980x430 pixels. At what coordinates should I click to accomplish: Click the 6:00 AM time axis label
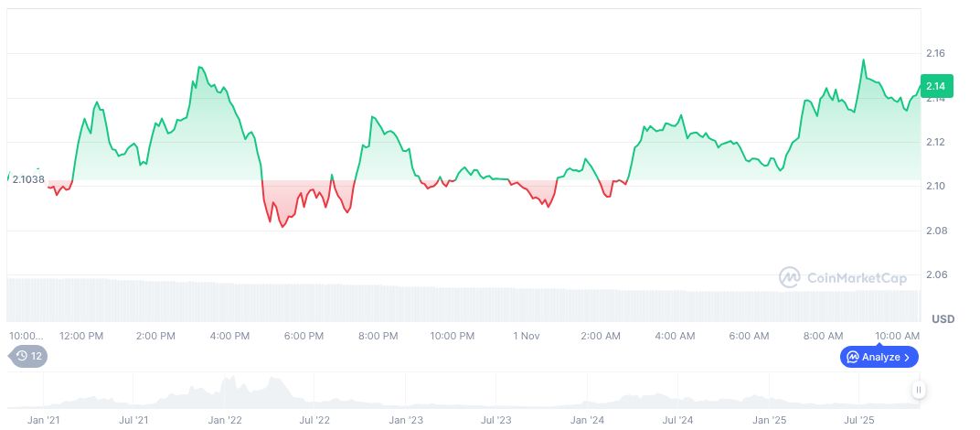749,336
